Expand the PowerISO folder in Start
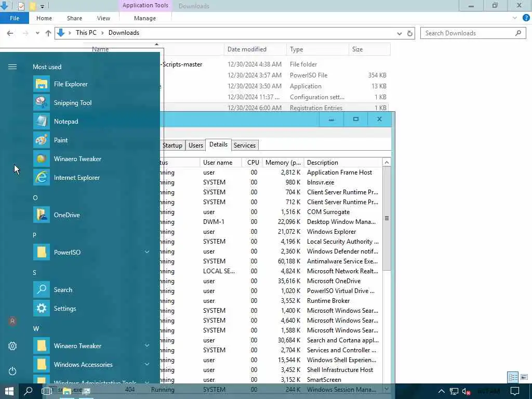 (147, 252)
